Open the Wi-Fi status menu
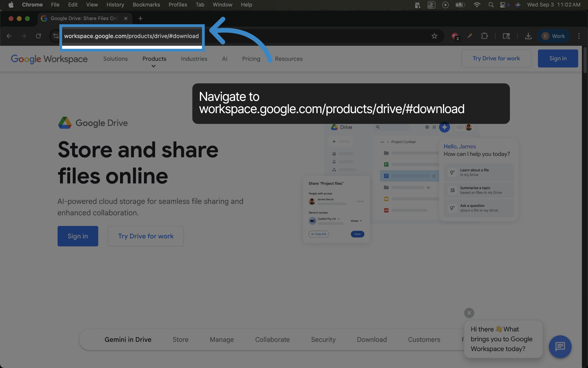The image size is (588, 368). [477, 5]
